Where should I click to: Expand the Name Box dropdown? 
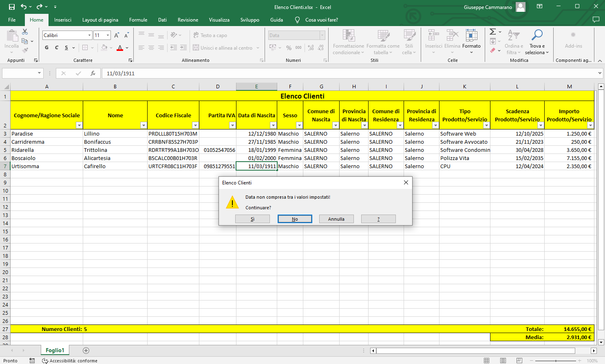[39, 73]
